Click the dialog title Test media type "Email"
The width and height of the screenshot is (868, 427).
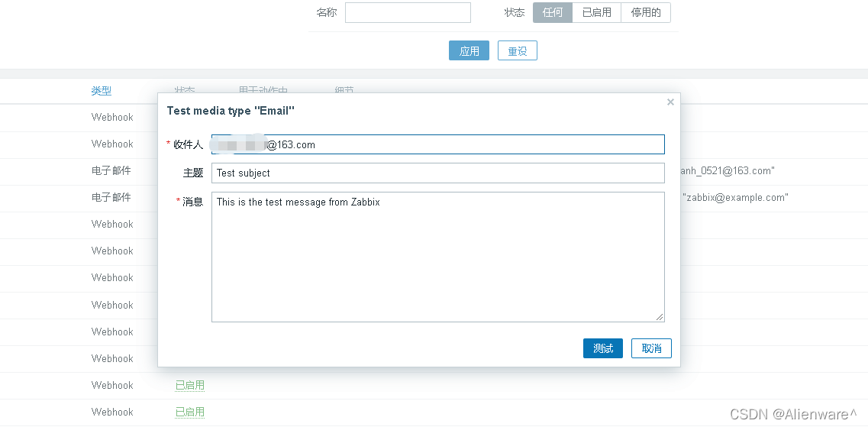pyautogui.click(x=231, y=111)
